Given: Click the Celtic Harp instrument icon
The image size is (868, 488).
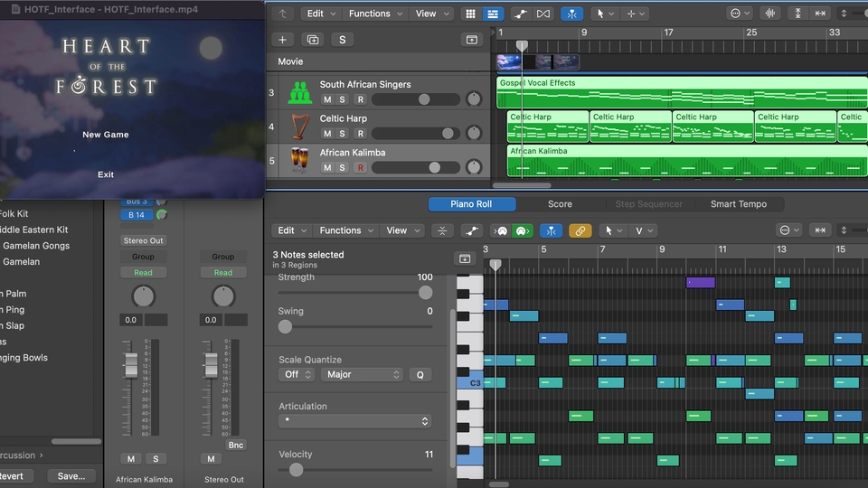Looking at the screenshot, I should 299,126.
